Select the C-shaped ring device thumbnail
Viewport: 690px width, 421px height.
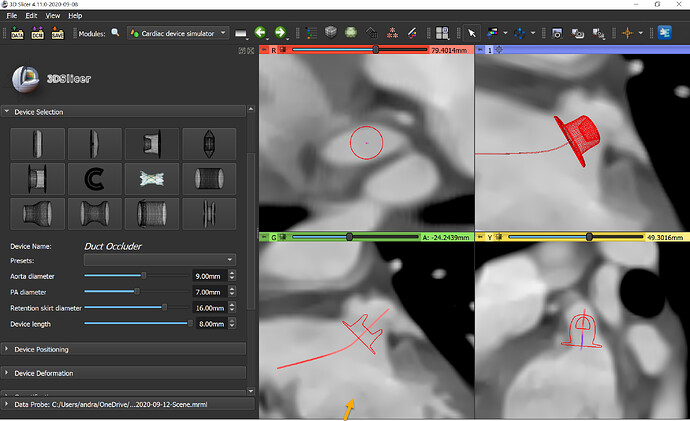95,179
